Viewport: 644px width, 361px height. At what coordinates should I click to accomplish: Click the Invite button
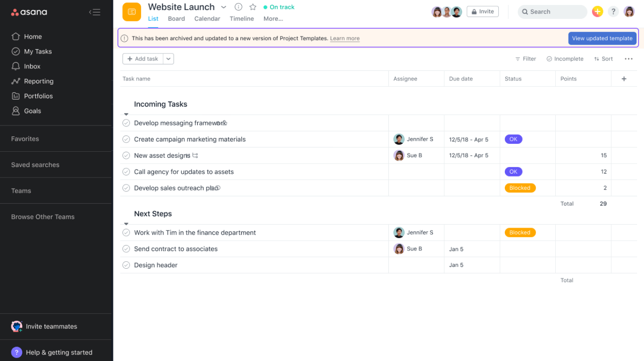[x=483, y=11]
